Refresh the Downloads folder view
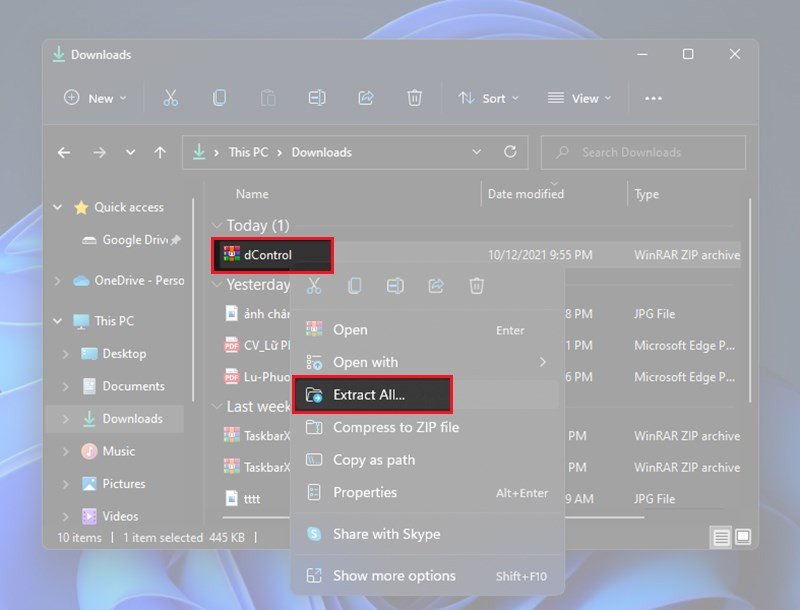The height and width of the screenshot is (610, 800). click(510, 152)
